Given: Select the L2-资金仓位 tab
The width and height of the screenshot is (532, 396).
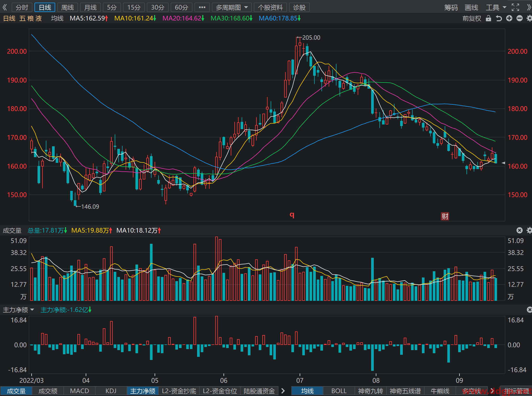Looking at the screenshot, I should (220, 391).
